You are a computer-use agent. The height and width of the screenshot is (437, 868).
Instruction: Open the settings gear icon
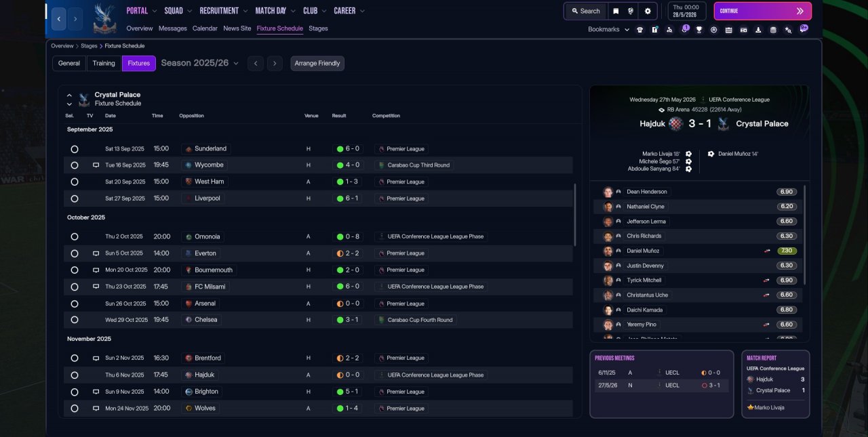click(648, 11)
